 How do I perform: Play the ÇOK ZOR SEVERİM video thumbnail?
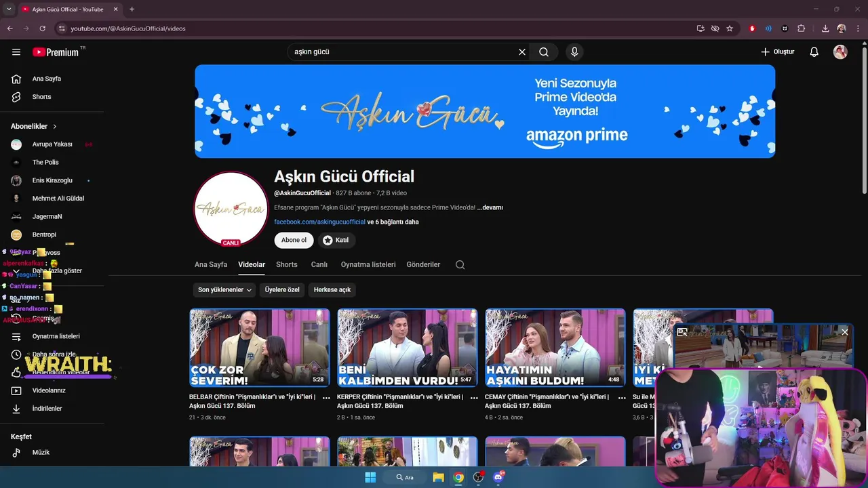tap(260, 348)
